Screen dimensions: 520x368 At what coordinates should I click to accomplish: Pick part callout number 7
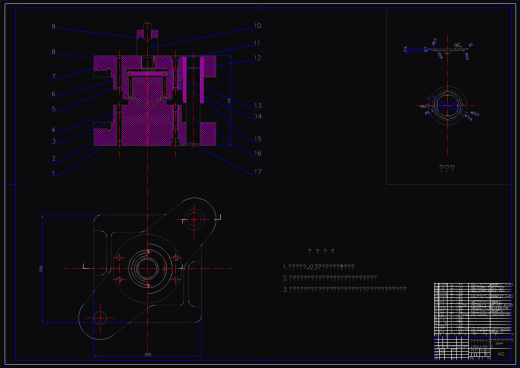[x=53, y=76]
